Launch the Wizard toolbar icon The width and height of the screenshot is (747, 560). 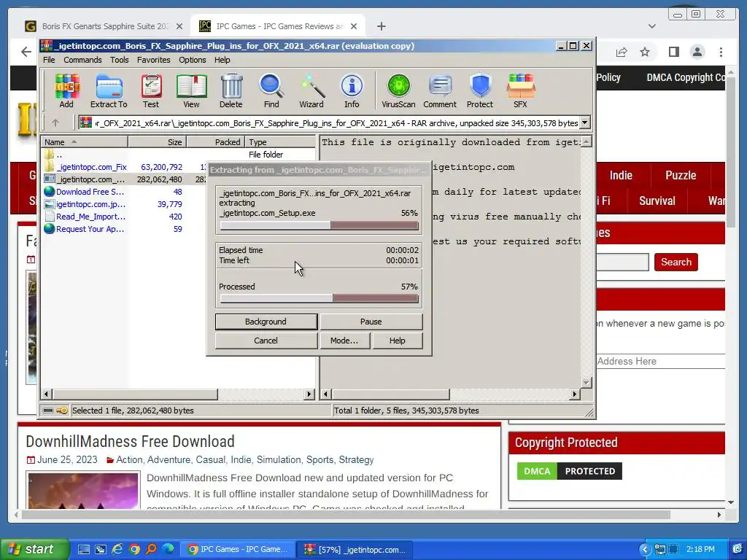coord(311,91)
